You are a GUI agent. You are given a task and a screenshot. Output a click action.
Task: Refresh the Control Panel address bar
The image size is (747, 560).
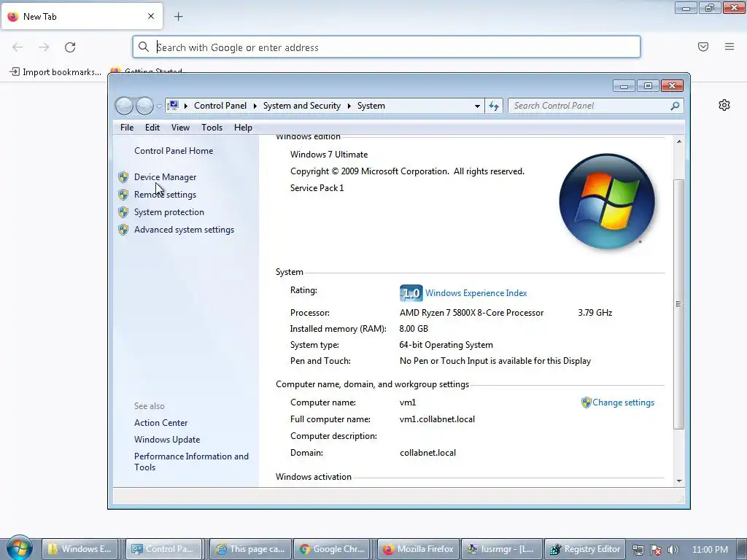pyautogui.click(x=494, y=106)
